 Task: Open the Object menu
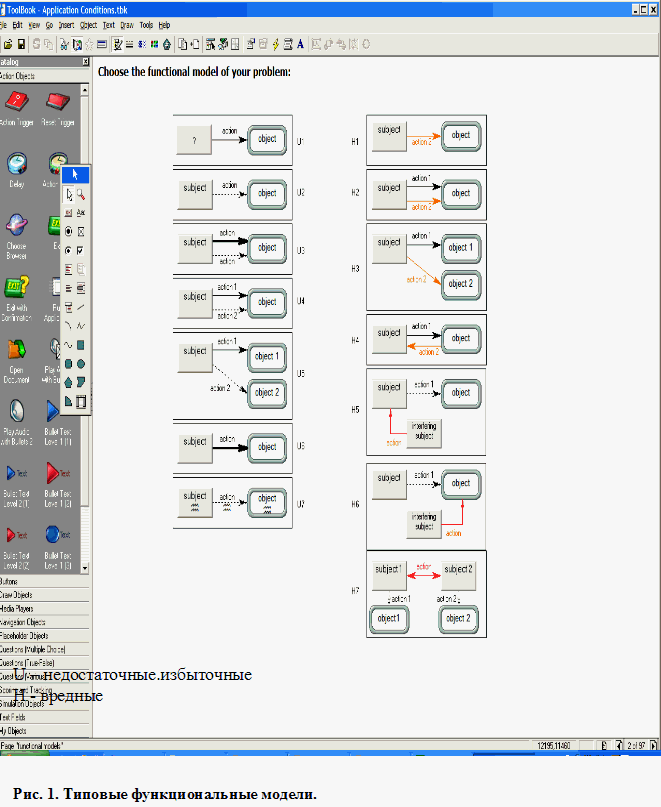(89, 25)
